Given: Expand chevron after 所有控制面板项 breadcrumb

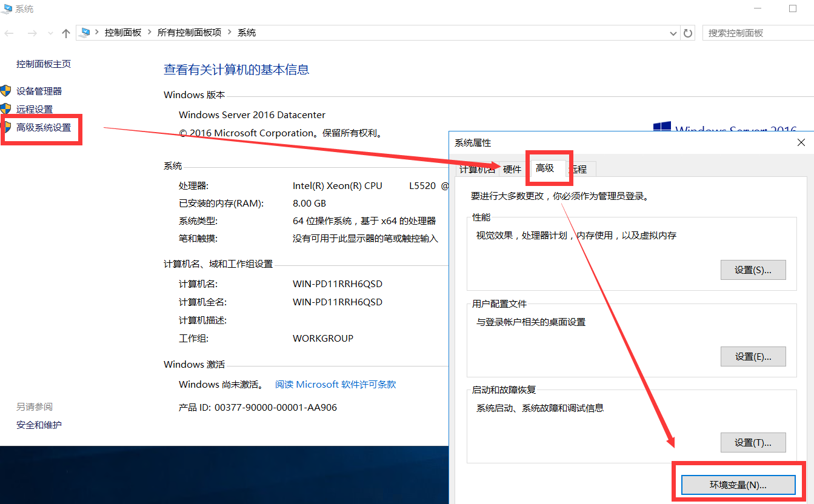Looking at the screenshot, I should [229, 33].
